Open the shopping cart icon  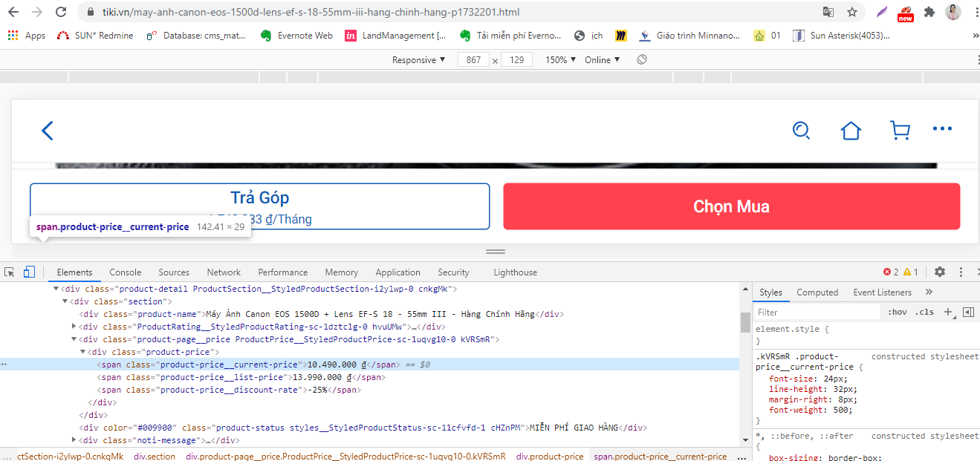point(900,131)
